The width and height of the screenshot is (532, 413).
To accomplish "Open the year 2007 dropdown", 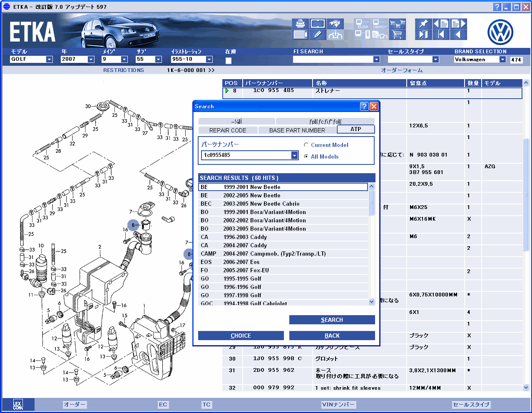I will point(91,60).
